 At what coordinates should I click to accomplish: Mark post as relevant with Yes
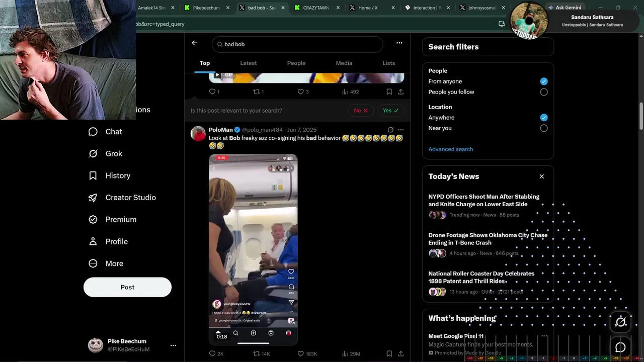[x=390, y=111]
